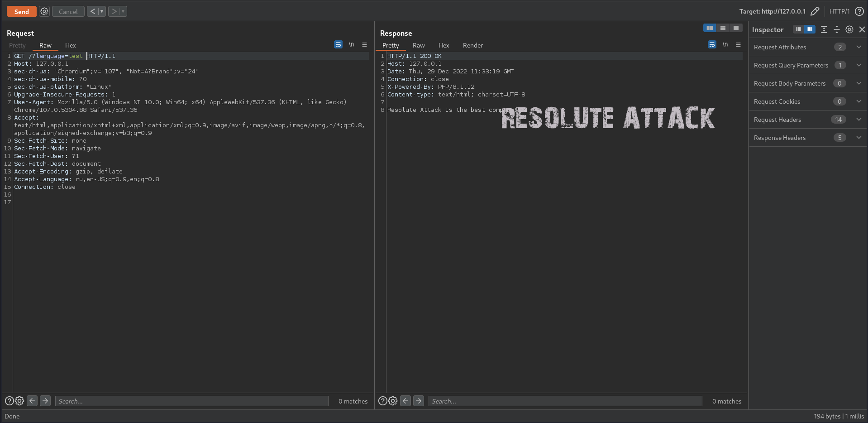The height and width of the screenshot is (423, 868).
Task: Expand Request Attributes section
Action: tap(858, 47)
